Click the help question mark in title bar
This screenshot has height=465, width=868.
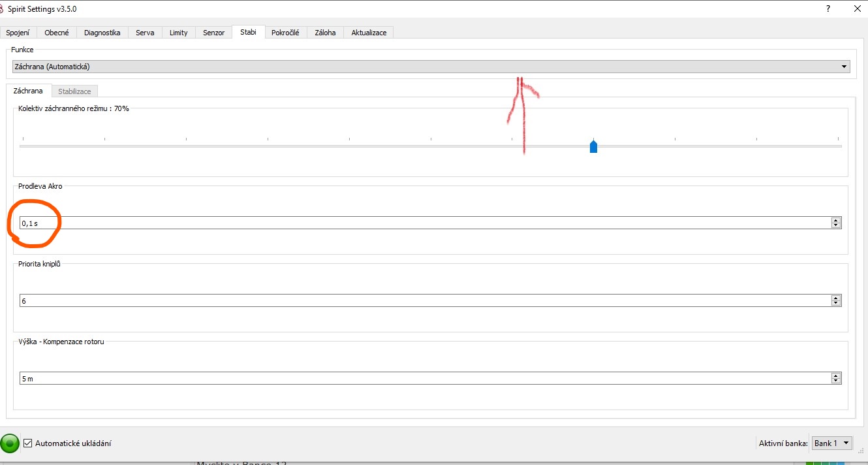click(x=828, y=9)
